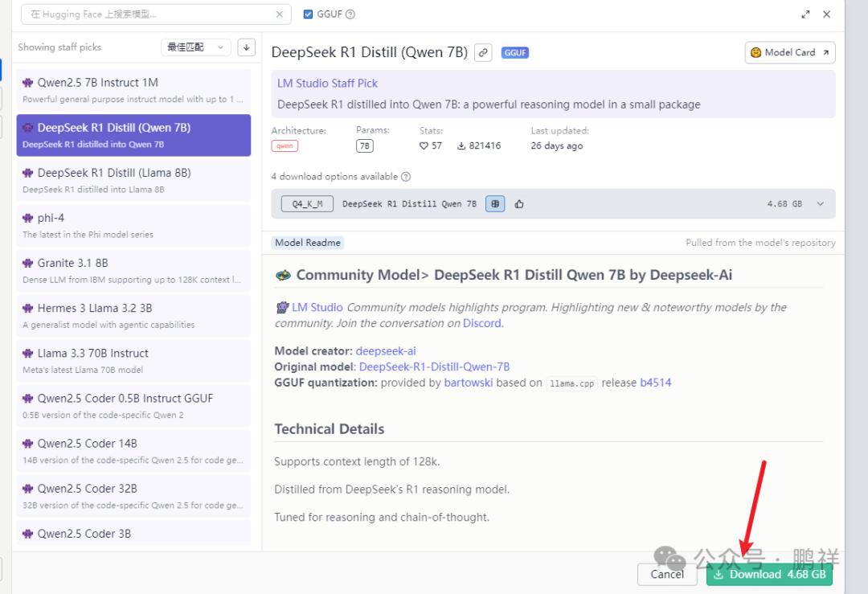Toggle the sort direction arrow button
The width and height of the screenshot is (868, 594).
click(x=247, y=47)
